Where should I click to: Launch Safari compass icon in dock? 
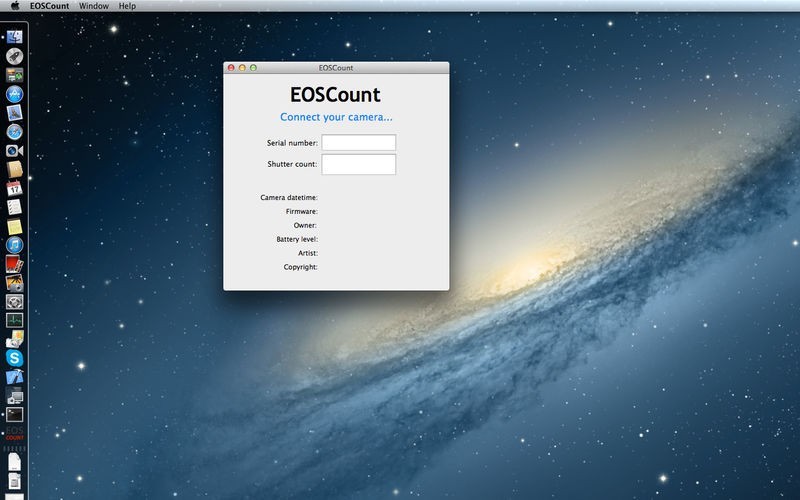click(x=14, y=132)
